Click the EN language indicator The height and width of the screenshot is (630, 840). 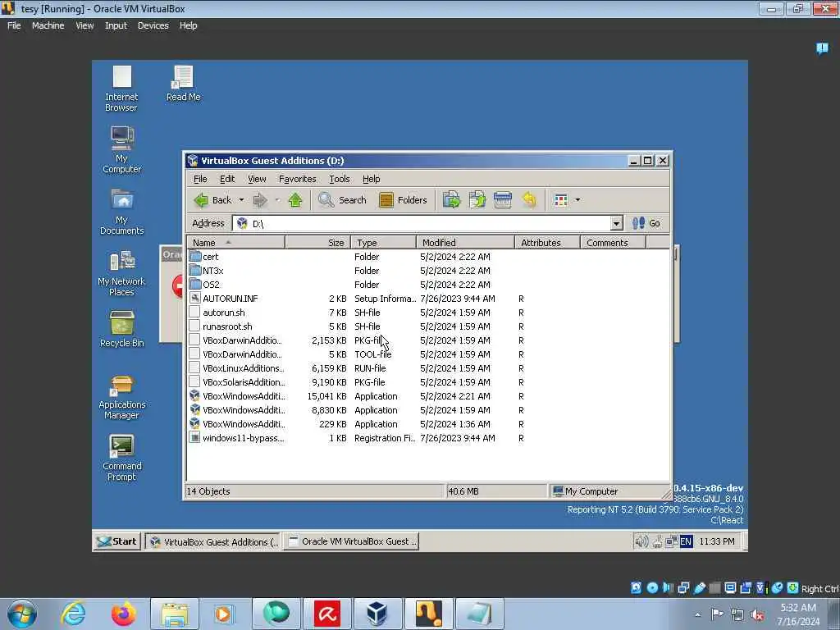point(686,541)
